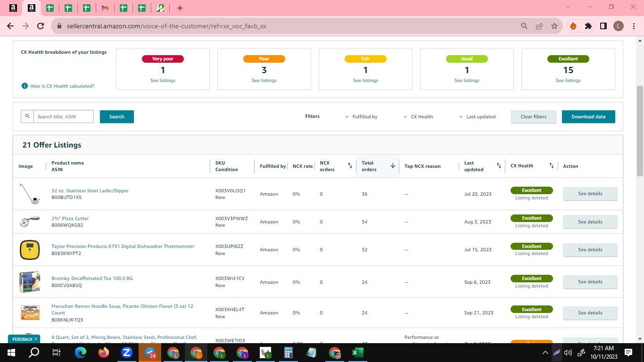Click the Search button
644x362 pixels.
tap(117, 116)
